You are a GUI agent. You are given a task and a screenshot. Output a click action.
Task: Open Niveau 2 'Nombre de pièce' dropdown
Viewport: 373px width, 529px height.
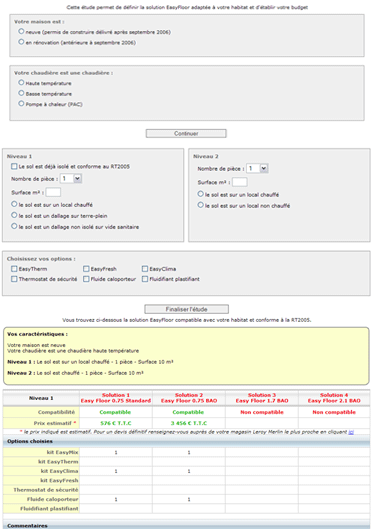tap(257, 168)
